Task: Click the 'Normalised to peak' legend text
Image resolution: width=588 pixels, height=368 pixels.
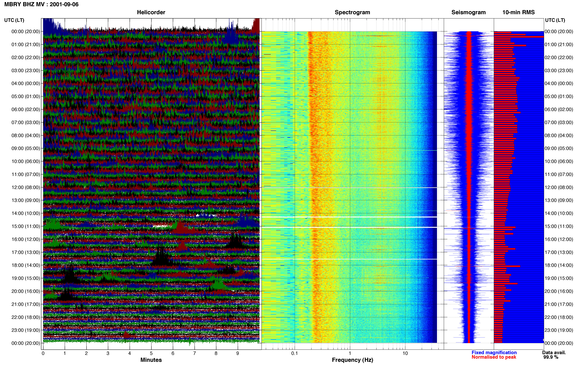Action: pyautogui.click(x=494, y=357)
